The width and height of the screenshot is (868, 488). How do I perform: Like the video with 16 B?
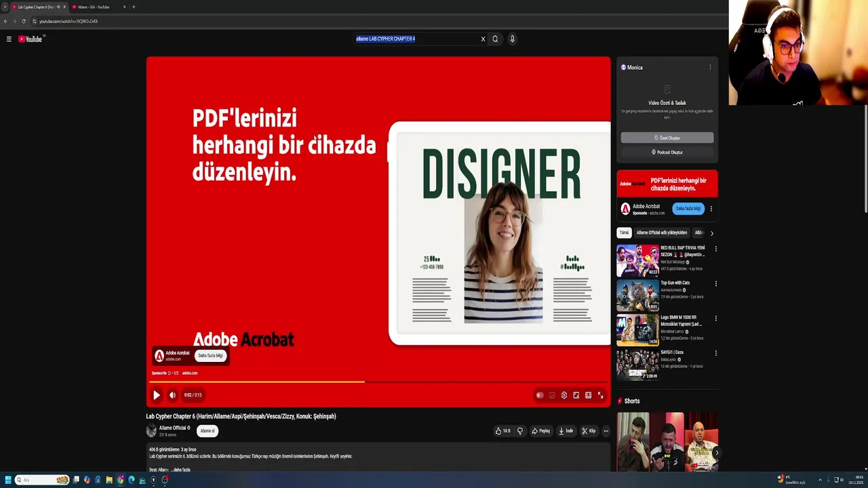(x=502, y=431)
